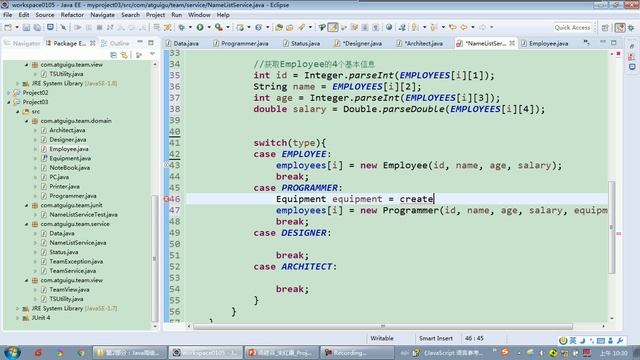Open the Window menu
Viewport: 640px width, 360px height.
[x=199, y=15]
